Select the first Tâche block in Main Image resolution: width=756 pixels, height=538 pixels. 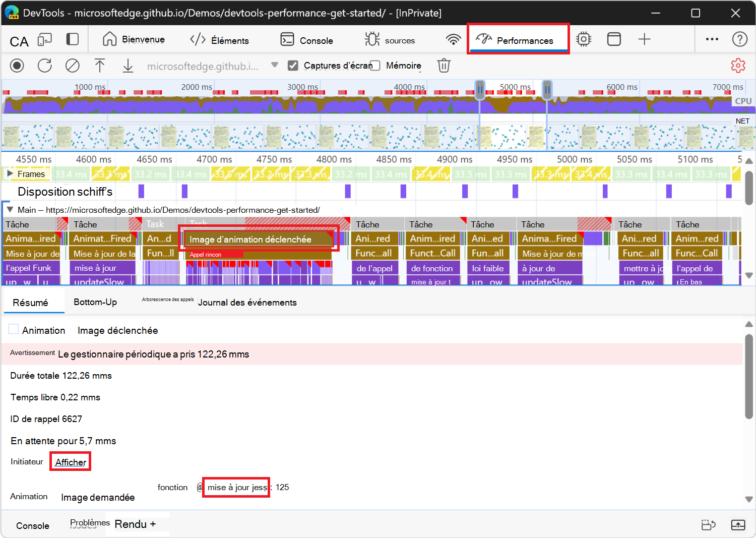35,224
